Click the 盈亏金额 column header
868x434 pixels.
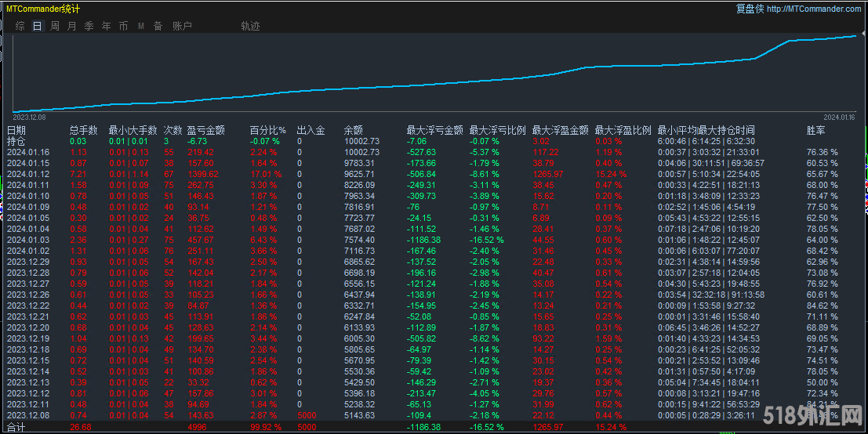(206, 130)
